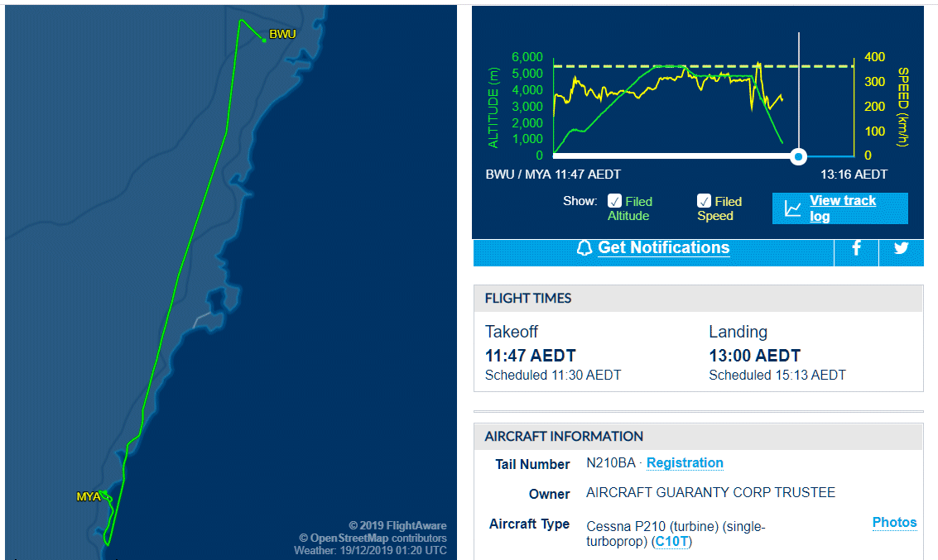Toggle the Filed Altitude checkbox
This screenshot has height=560, width=938.
614,201
